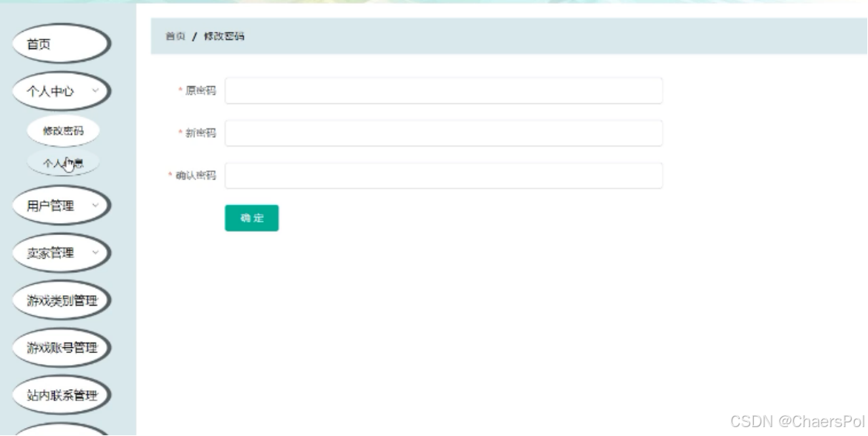Focus the 新密码 input field

coord(443,133)
